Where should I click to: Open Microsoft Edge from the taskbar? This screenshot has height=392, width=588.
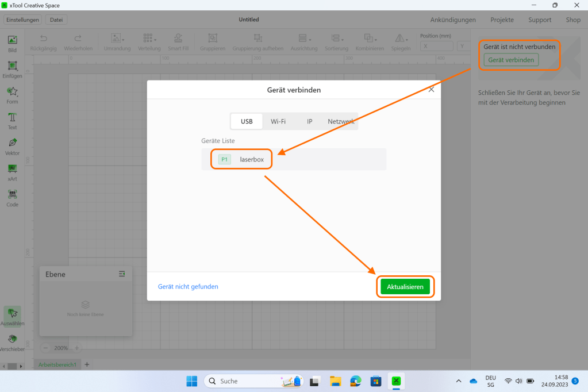pos(356,381)
